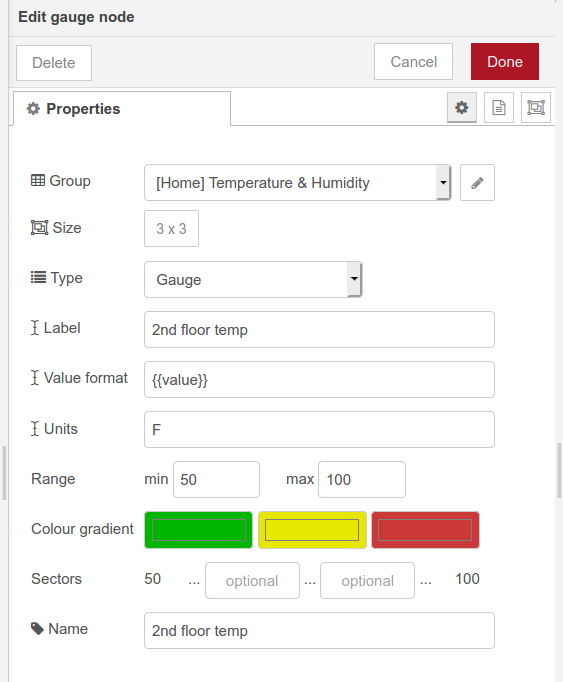
Task: Open node properties gear icon
Action: tap(462, 107)
